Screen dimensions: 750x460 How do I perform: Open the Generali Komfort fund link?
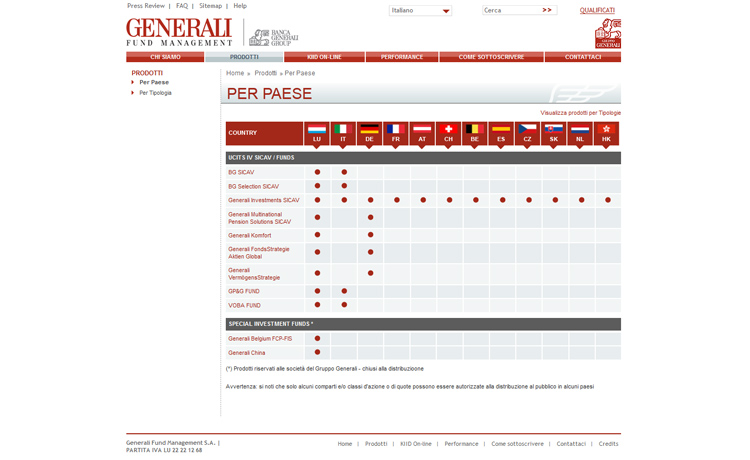(250, 235)
